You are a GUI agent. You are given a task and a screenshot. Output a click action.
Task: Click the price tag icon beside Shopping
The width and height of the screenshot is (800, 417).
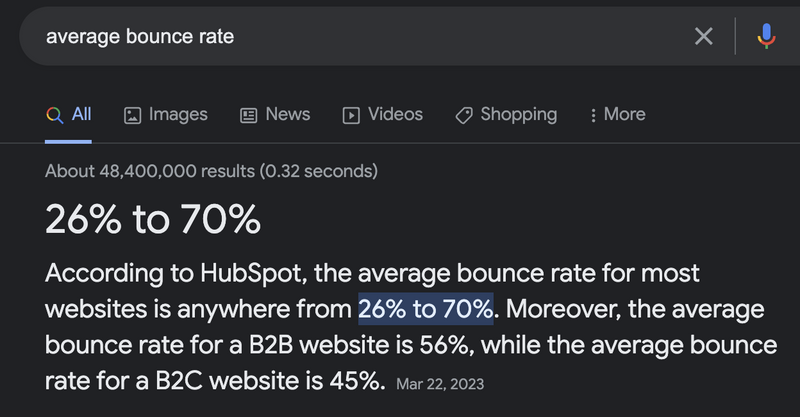[x=464, y=115]
